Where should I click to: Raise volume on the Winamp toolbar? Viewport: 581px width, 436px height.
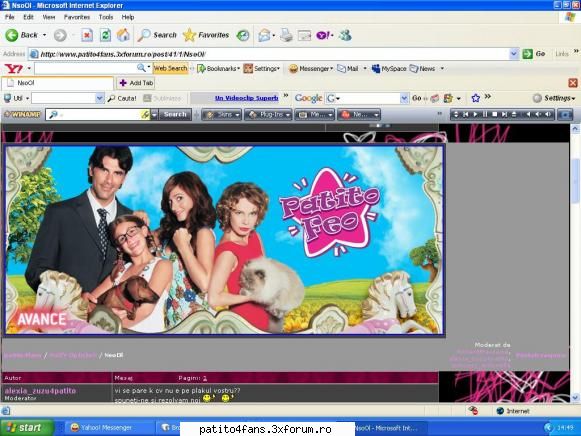point(548,114)
